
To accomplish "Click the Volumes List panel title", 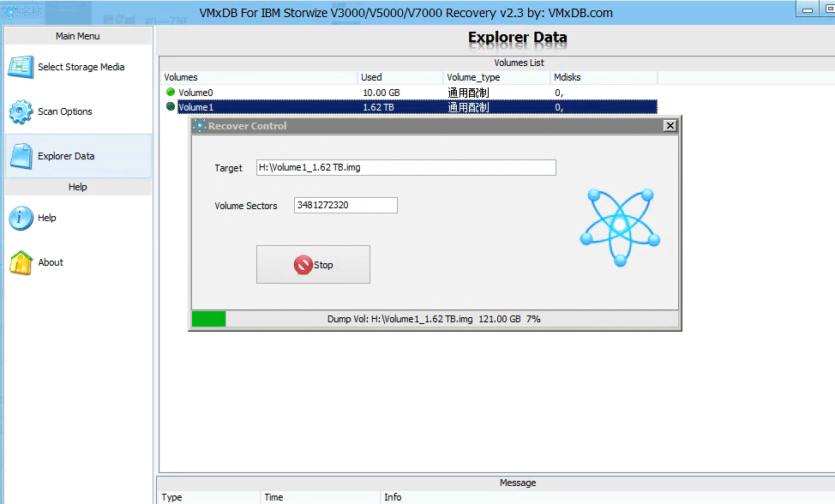I will click(519, 63).
